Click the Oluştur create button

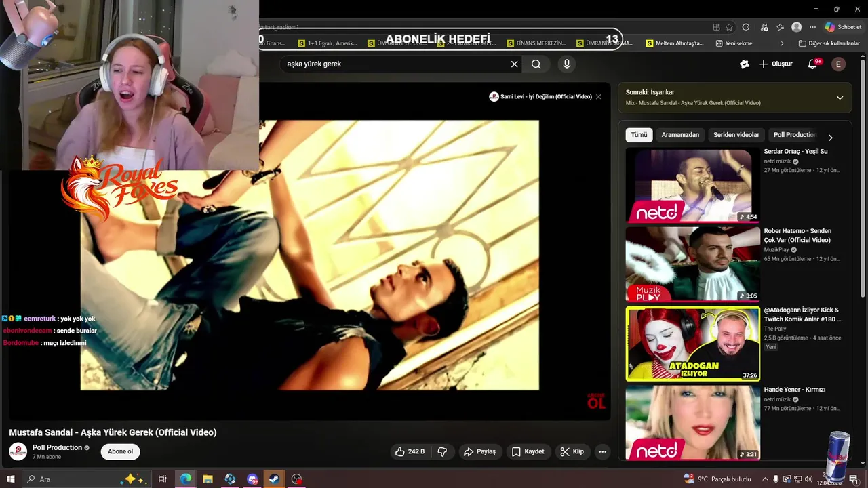pos(776,64)
